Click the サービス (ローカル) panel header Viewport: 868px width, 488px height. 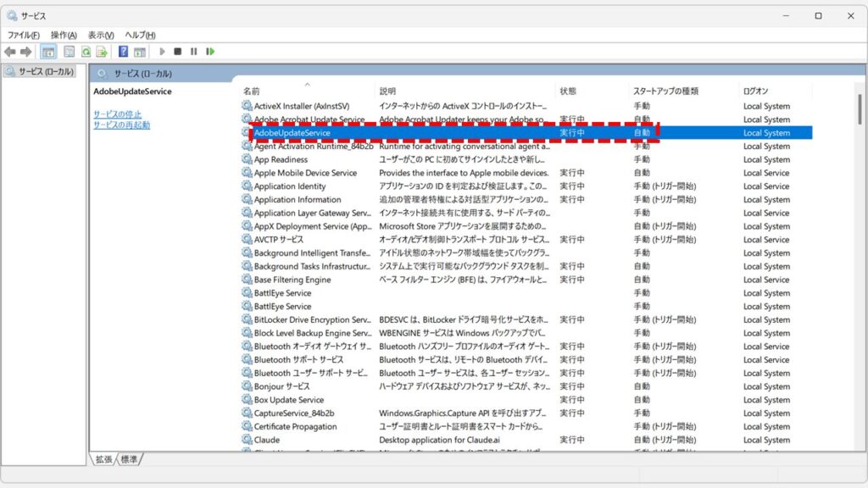coord(142,73)
